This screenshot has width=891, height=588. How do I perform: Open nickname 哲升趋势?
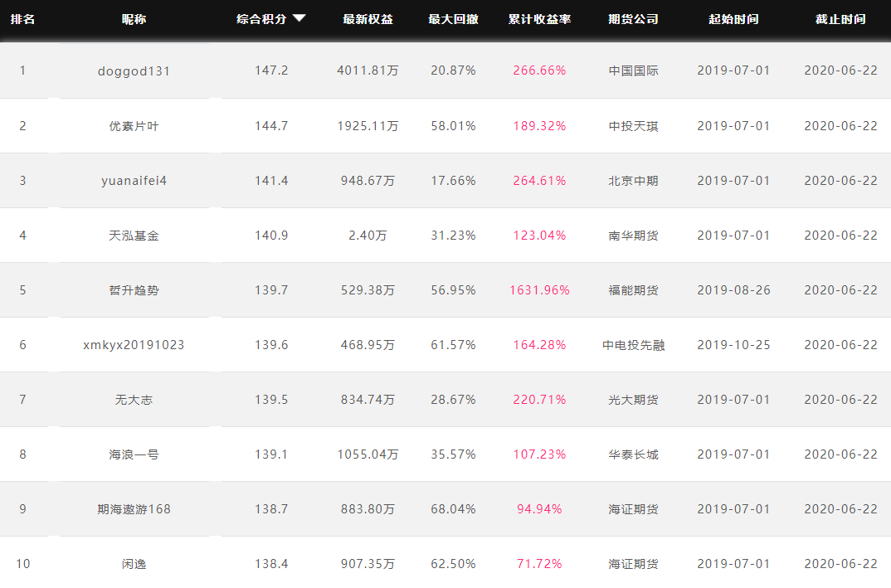pyautogui.click(x=134, y=290)
